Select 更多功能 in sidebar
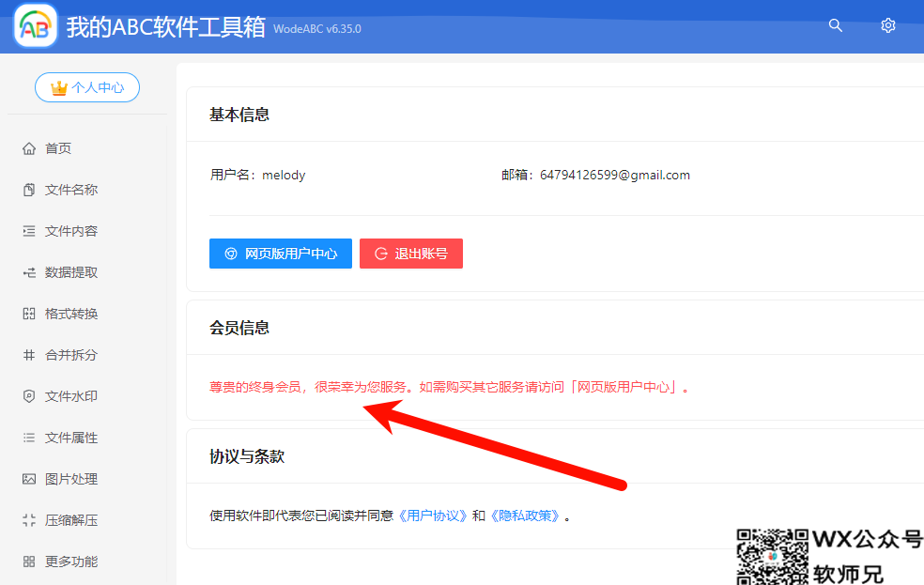Image resolution: width=924 pixels, height=585 pixels. coord(71,562)
